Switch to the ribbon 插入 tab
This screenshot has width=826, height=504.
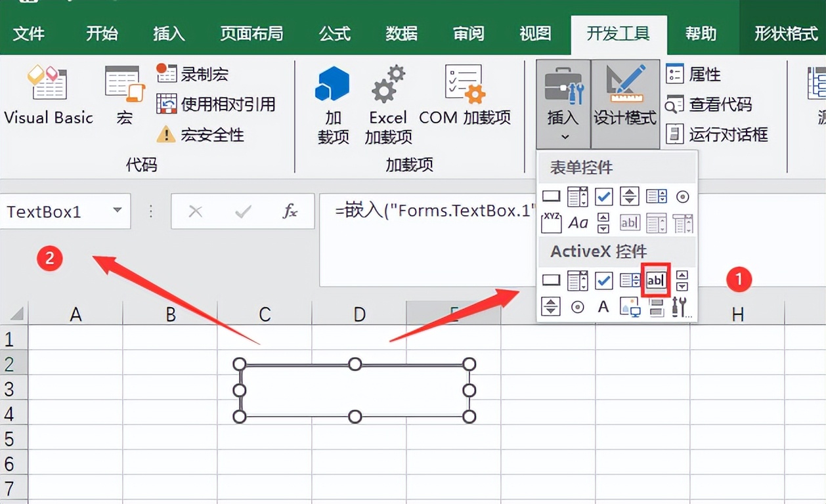coord(169,33)
